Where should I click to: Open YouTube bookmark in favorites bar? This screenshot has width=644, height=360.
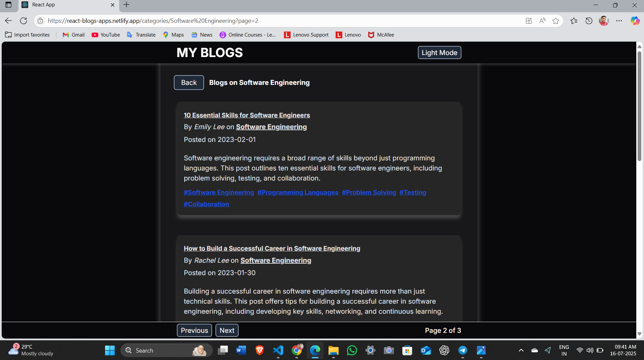point(106,35)
